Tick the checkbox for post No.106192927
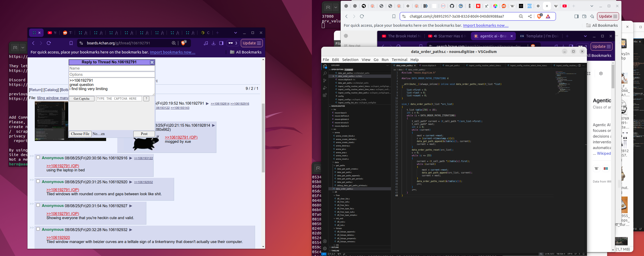This screenshot has width=644, height=256. [x=38, y=205]
